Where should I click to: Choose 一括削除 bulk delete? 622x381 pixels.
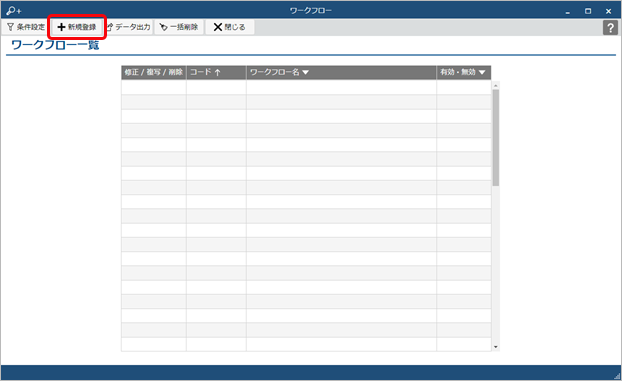179,27
